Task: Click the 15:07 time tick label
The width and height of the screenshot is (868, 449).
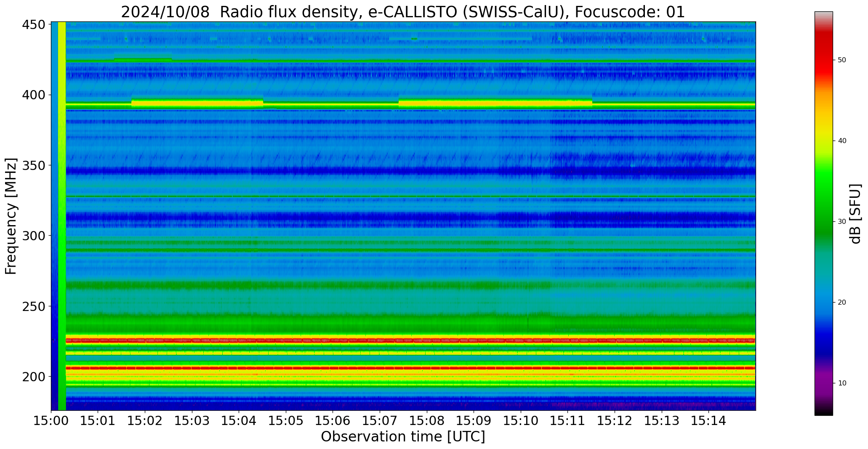Action: click(x=380, y=420)
